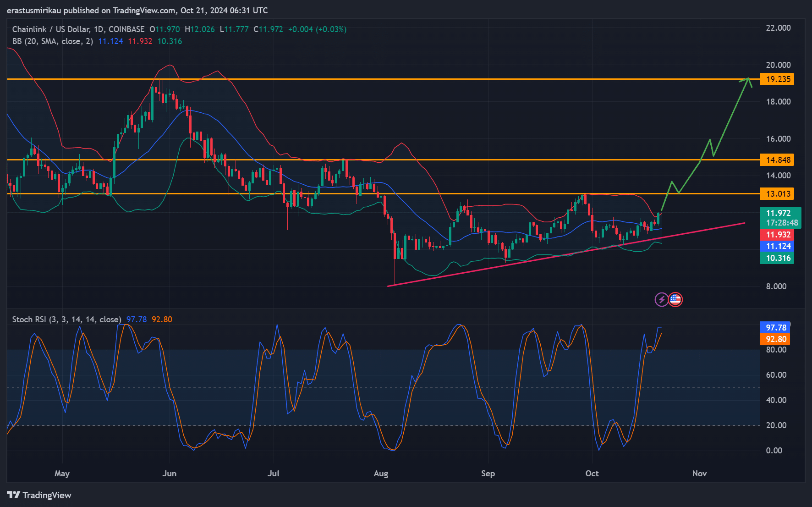Click the red 11.932 upper band label
The image size is (812, 507).
click(777, 235)
